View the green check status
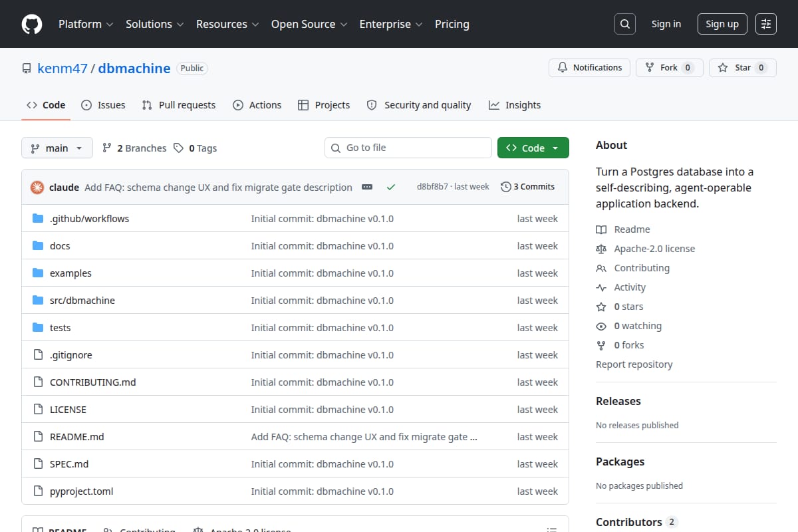This screenshot has height=532, width=798. (x=391, y=188)
